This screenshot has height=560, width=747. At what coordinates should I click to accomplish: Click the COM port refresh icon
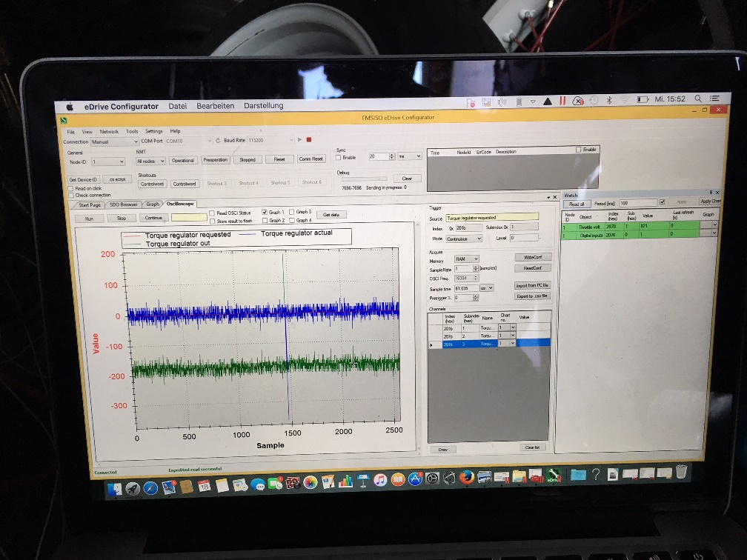(217, 140)
